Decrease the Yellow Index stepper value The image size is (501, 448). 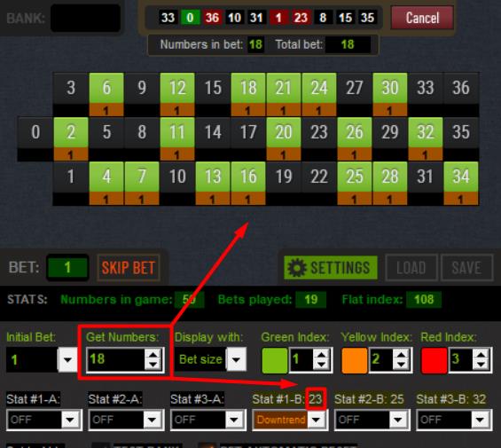point(401,365)
